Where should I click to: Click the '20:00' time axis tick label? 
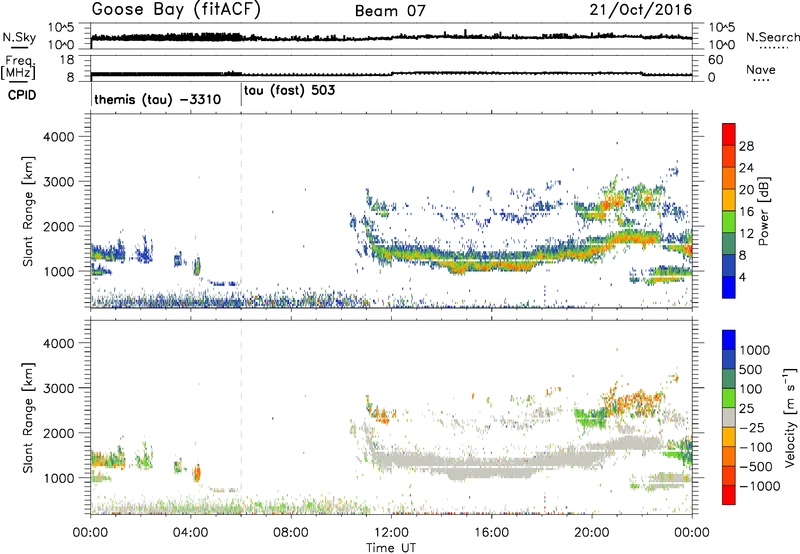(592, 533)
